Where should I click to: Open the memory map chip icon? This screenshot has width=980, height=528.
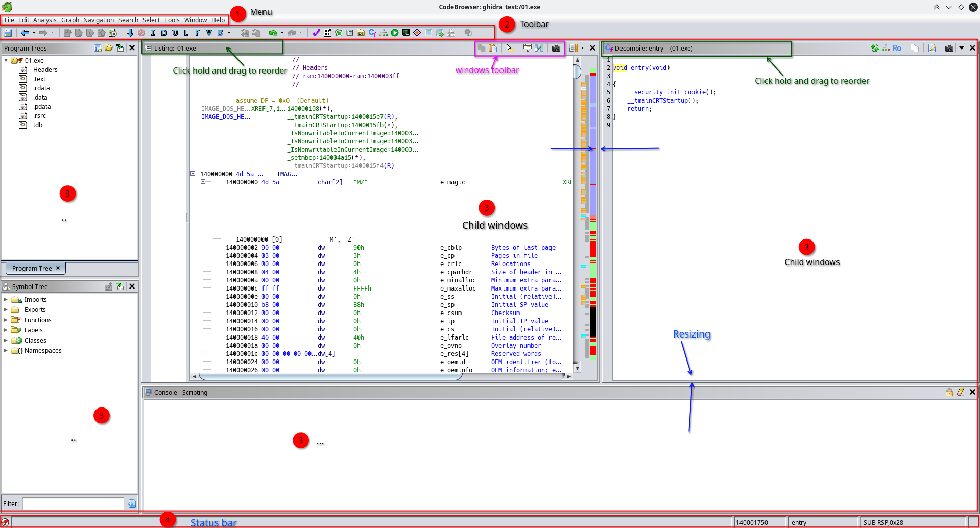pos(406,33)
